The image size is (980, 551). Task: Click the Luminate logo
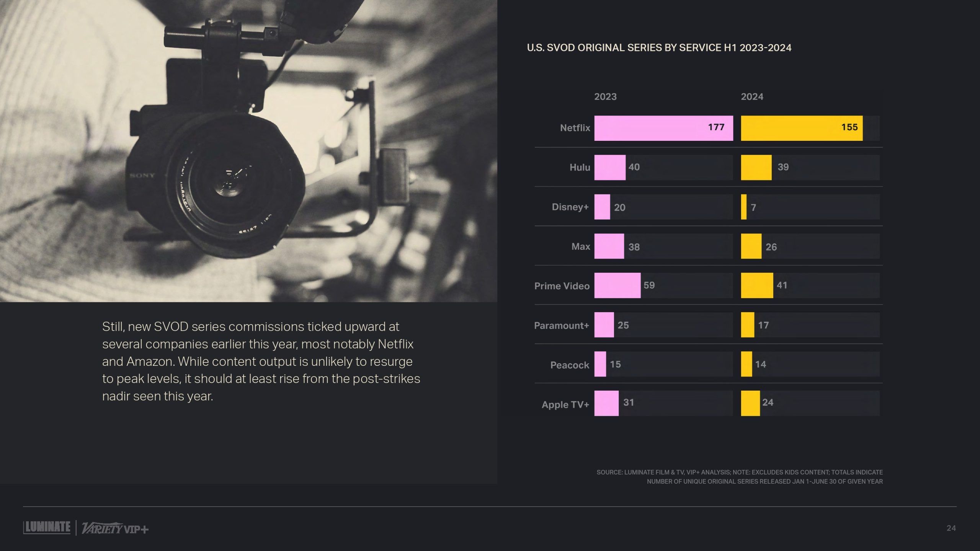point(47,527)
